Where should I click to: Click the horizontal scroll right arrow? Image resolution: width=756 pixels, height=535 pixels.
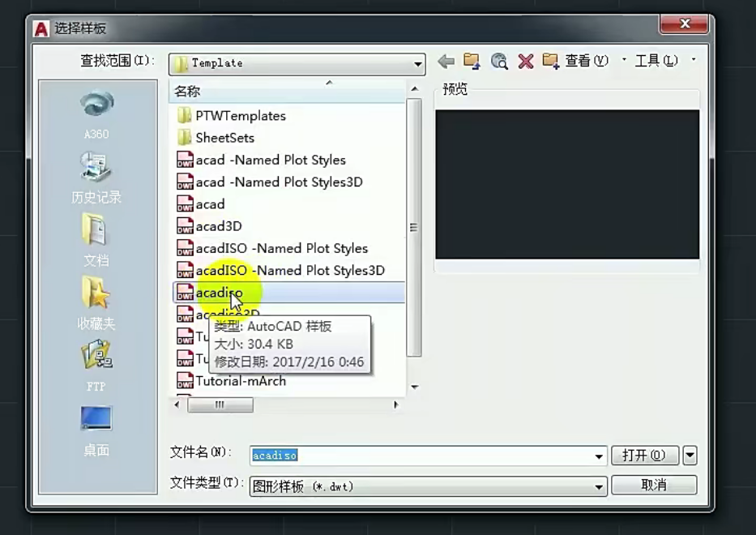point(396,404)
